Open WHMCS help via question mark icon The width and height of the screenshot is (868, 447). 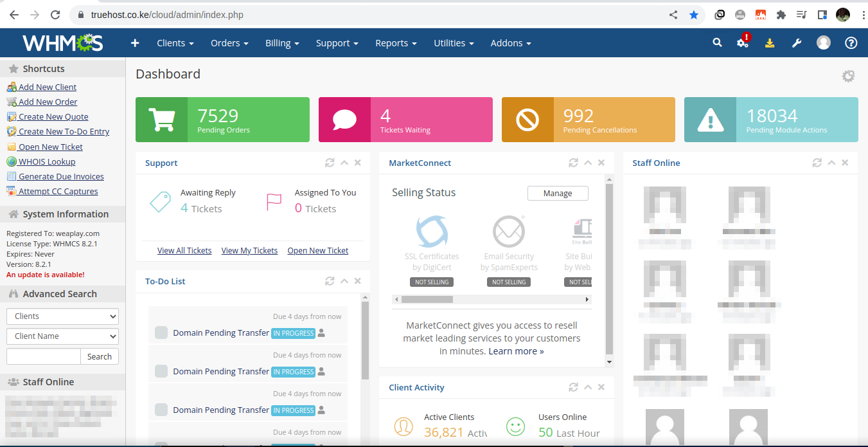click(851, 42)
